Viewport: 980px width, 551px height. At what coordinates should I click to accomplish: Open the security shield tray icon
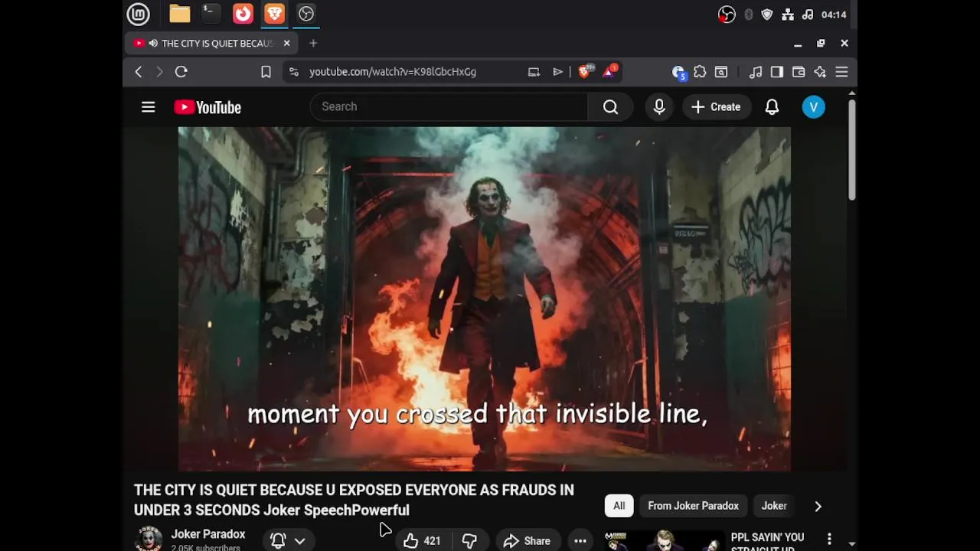click(x=767, y=15)
